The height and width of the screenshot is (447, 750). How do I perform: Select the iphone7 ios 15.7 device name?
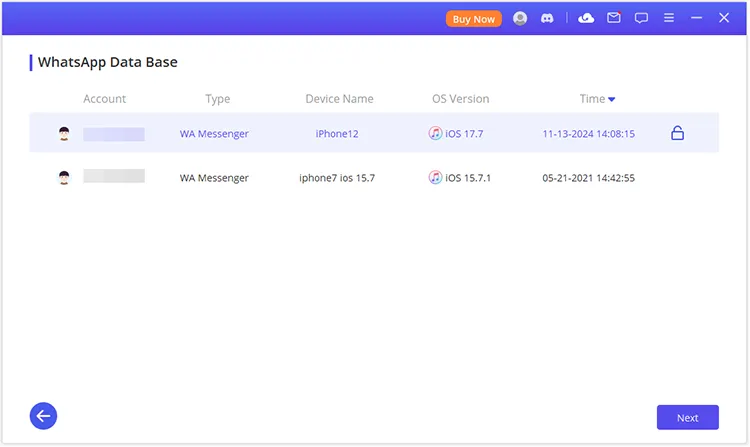[337, 178]
